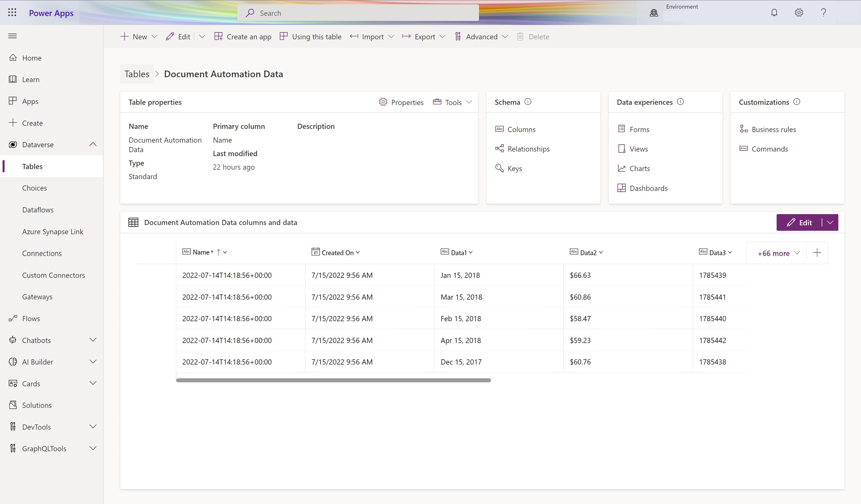861x504 pixels.
Task: Click Using this table
Action: tap(311, 36)
